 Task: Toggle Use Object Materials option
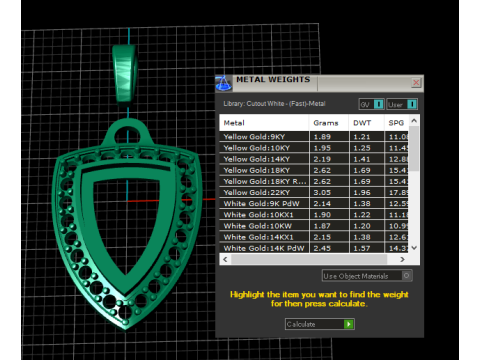point(367,276)
